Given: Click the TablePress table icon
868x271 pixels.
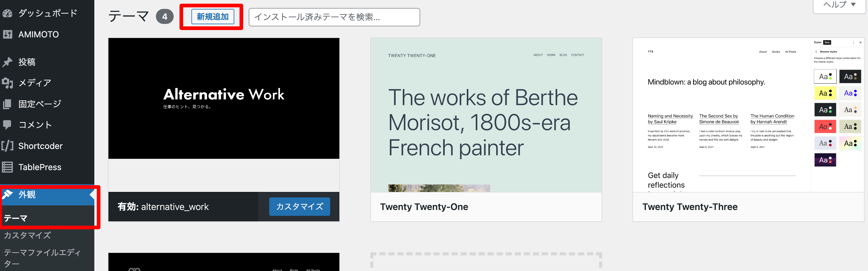Looking at the screenshot, I should pyautogui.click(x=7, y=167).
